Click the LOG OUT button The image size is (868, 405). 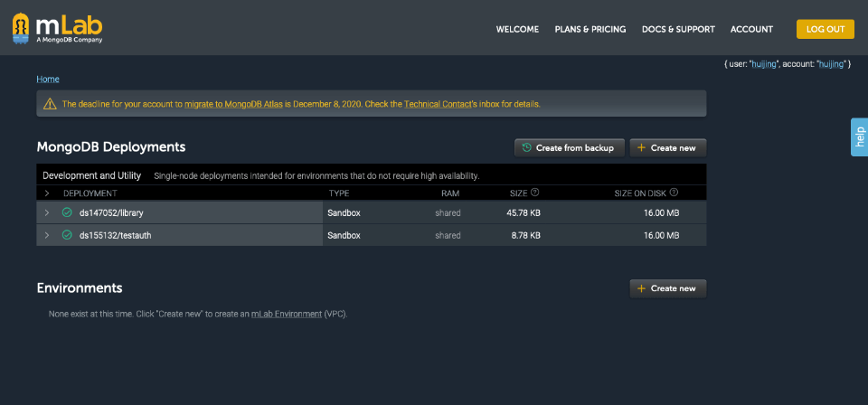[x=826, y=29]
